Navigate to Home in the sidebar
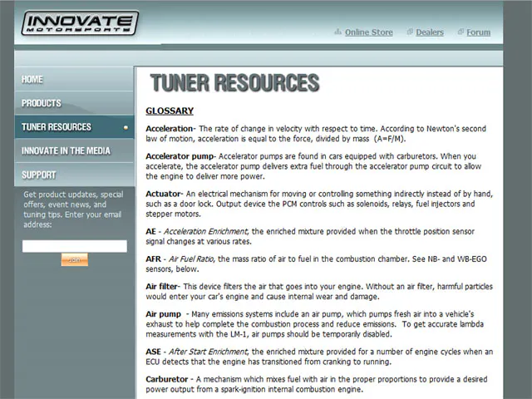Viewport: 532px width, 399px height. 33,80
